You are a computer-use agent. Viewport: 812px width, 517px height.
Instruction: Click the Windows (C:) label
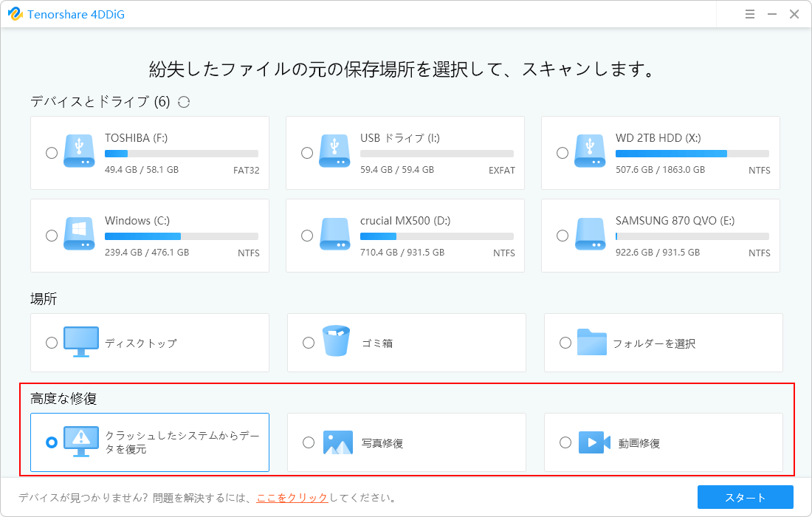(137, 221)
